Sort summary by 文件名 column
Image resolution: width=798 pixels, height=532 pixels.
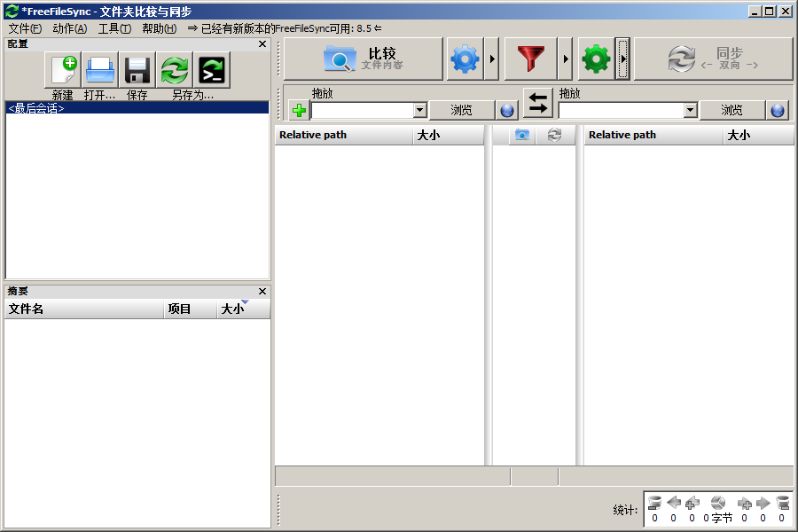click(84, 309)
